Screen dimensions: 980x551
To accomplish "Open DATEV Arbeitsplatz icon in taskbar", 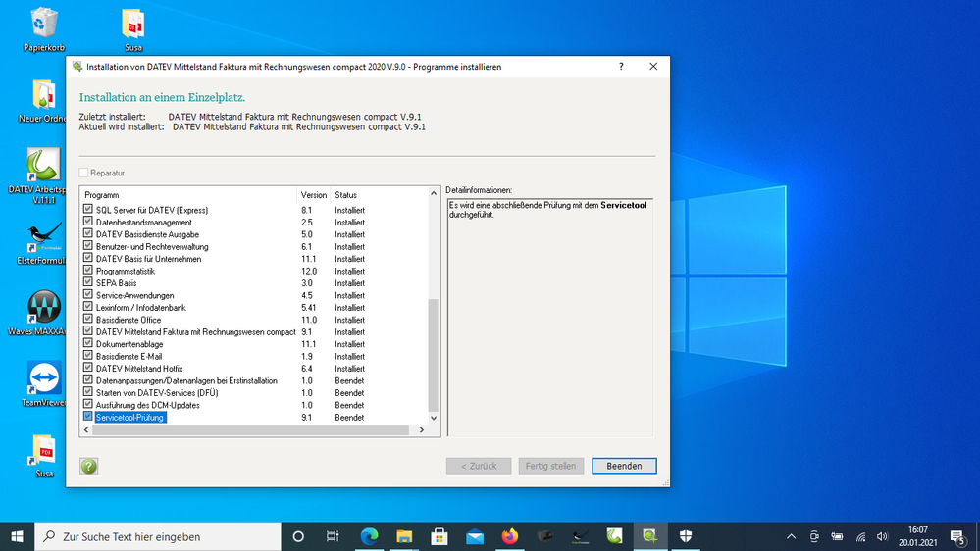I will click(x=615, y=536).
